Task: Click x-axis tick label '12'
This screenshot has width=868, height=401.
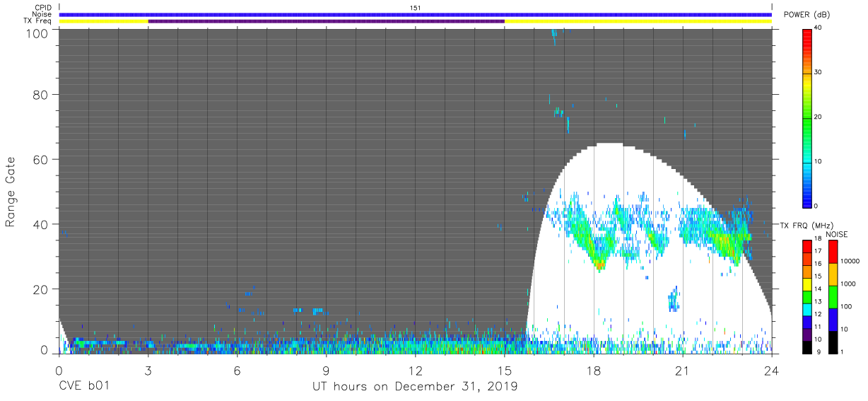Action: (416, 370)
